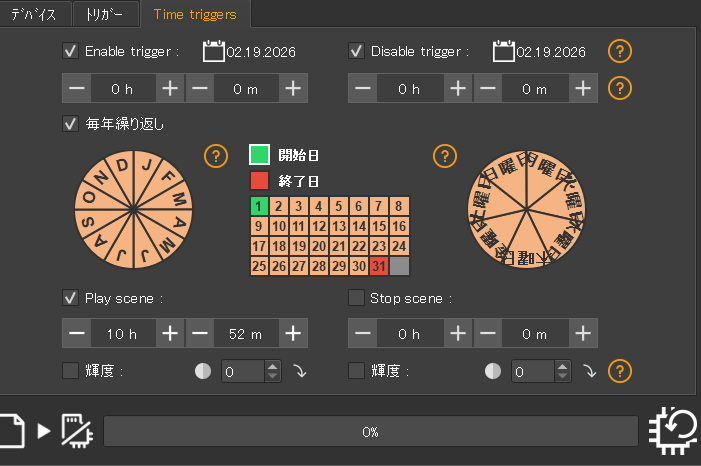Toggle the 毎年繰り返し checkbox
This screenshot has height=466, width=701.
(71, 124)
